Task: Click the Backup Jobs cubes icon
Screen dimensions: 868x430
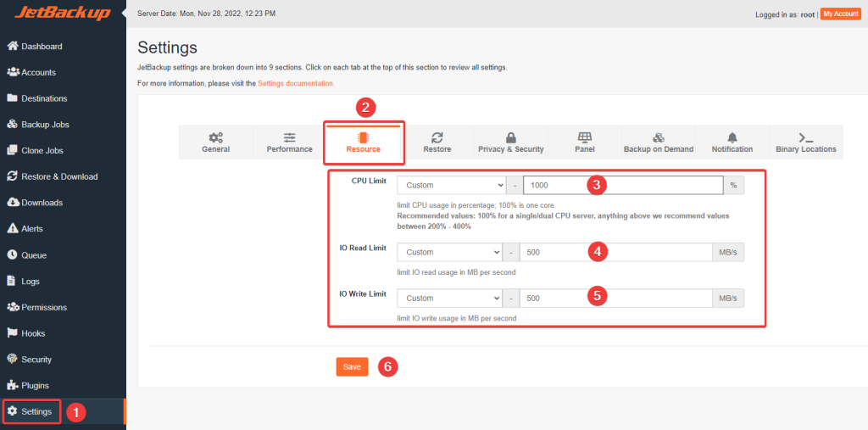Action: click(13, 124)
